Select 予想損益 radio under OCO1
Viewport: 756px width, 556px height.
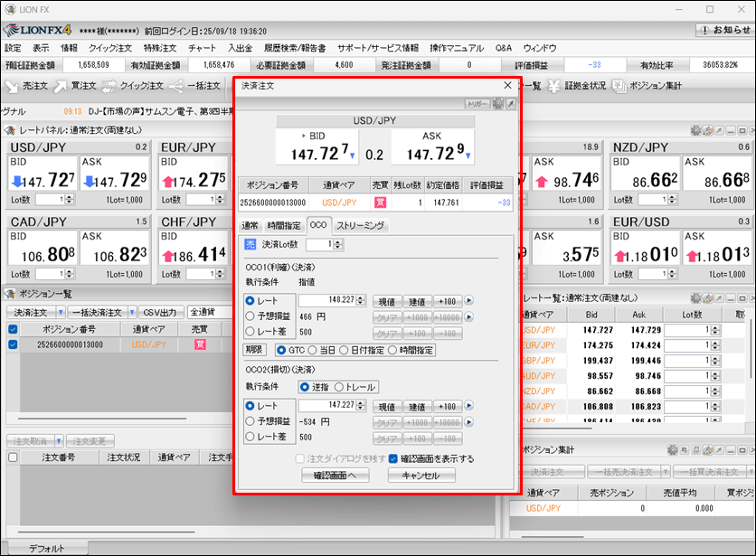pos(250,316)
